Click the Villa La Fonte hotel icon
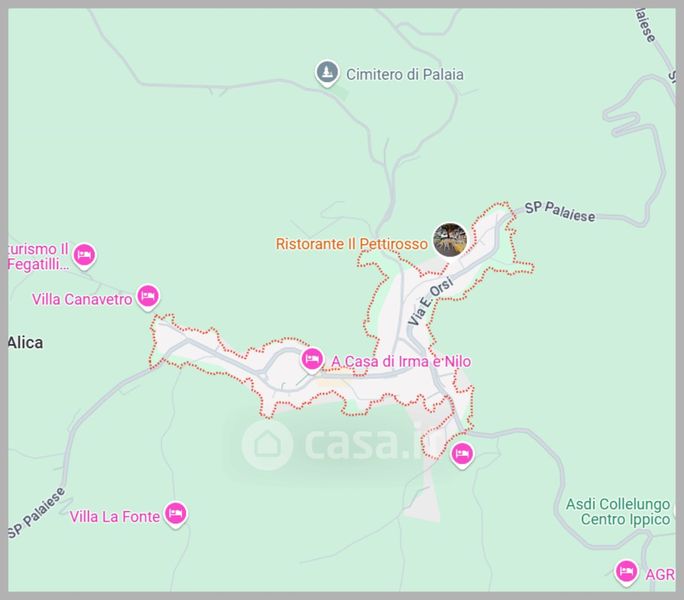The image size is (684, 600). pos(175,514)
